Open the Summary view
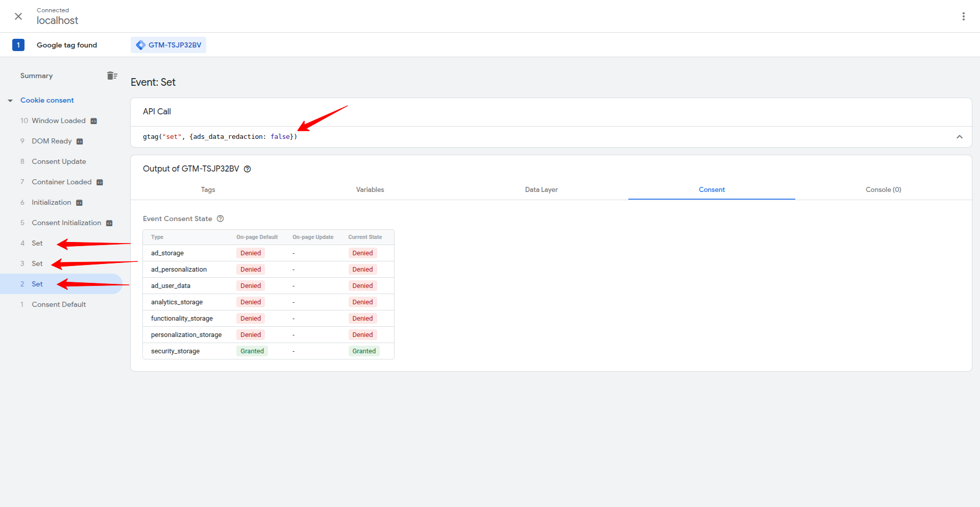Image resolution: width=980 pixels, height=507 pixels. click(36, 76)
